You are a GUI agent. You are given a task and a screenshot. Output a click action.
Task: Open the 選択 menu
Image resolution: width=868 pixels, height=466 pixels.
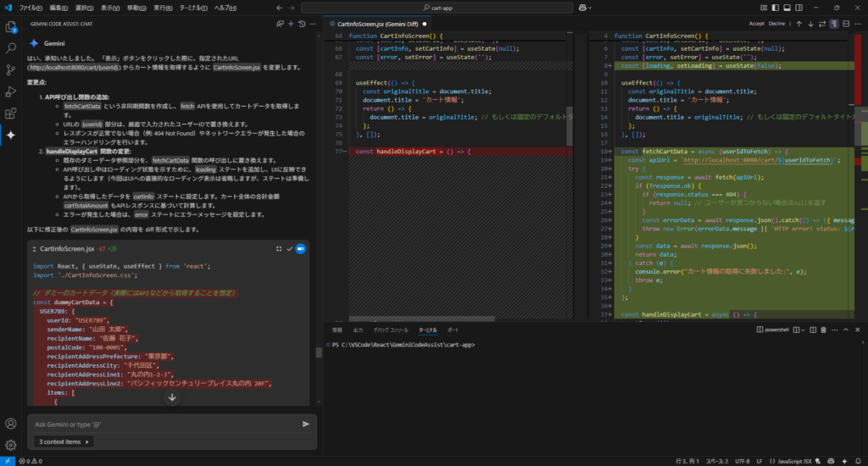coord(84,8)
